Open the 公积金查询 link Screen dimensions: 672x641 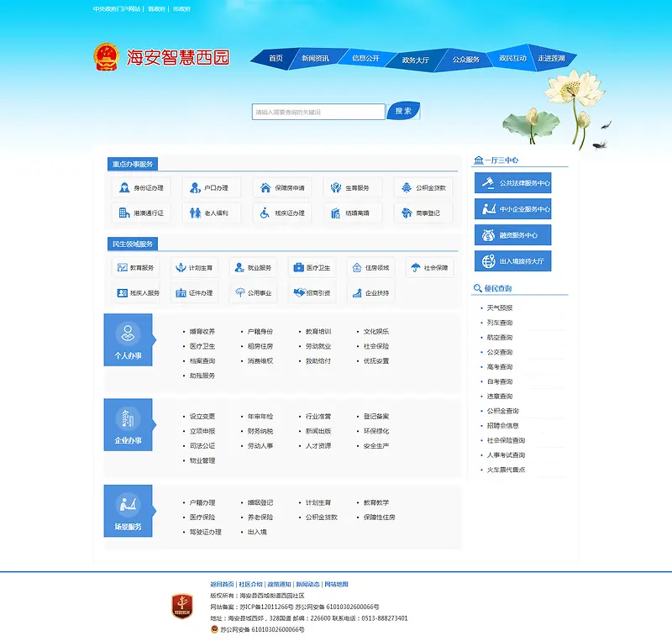tap(502, 411)
